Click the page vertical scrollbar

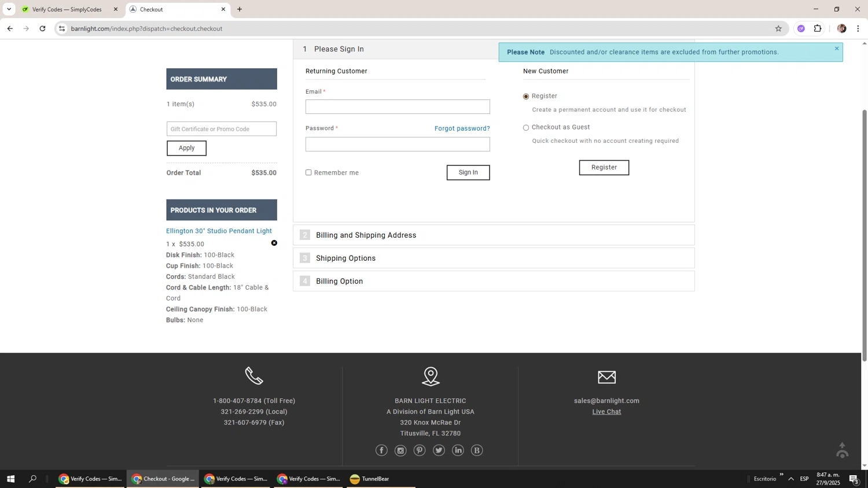[x=865, y=235]
